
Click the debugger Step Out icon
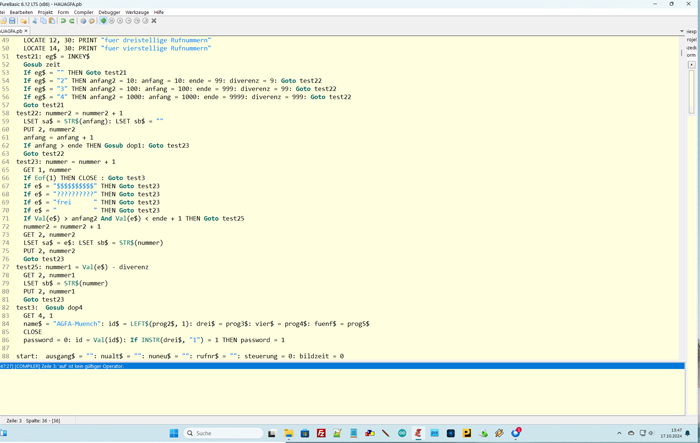click(x=145, y=21)
